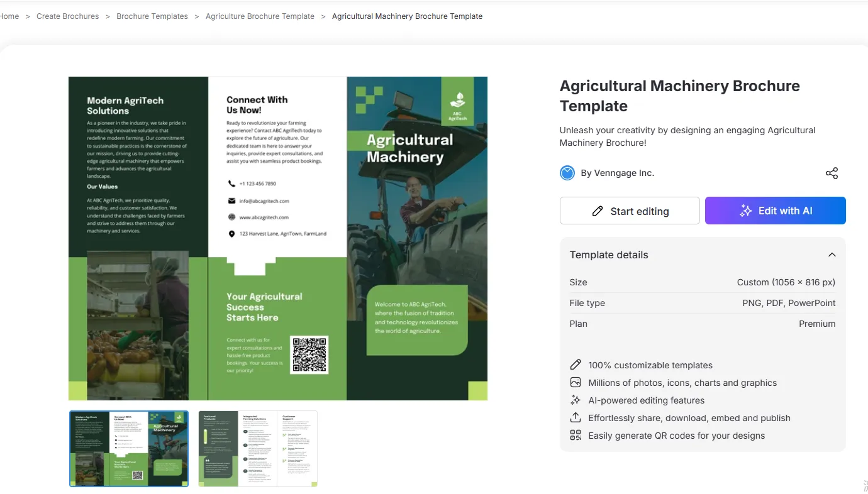Click the pencil icon in Start editing
The image size is (868, 494).
pos(598,211)
